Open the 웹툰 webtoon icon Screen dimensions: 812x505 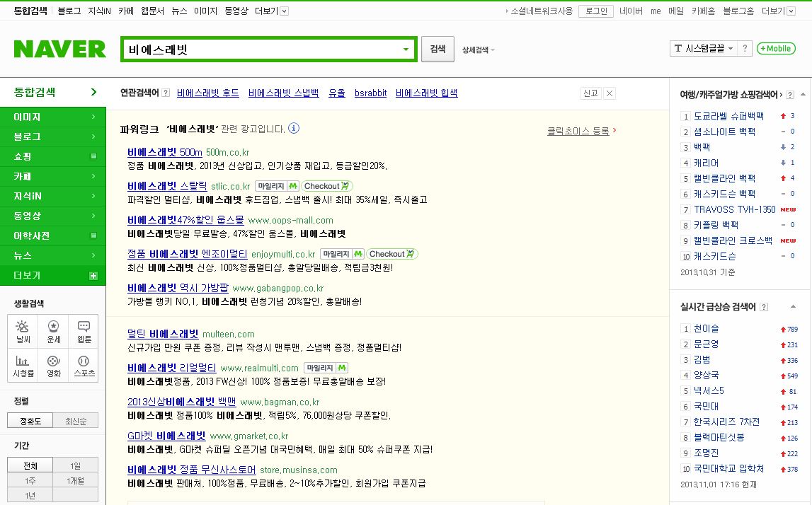84,332
